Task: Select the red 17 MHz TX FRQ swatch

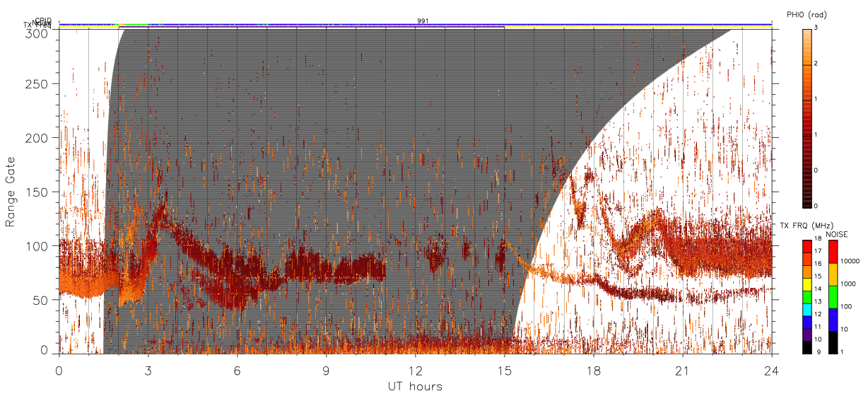Action: [807, 246]
